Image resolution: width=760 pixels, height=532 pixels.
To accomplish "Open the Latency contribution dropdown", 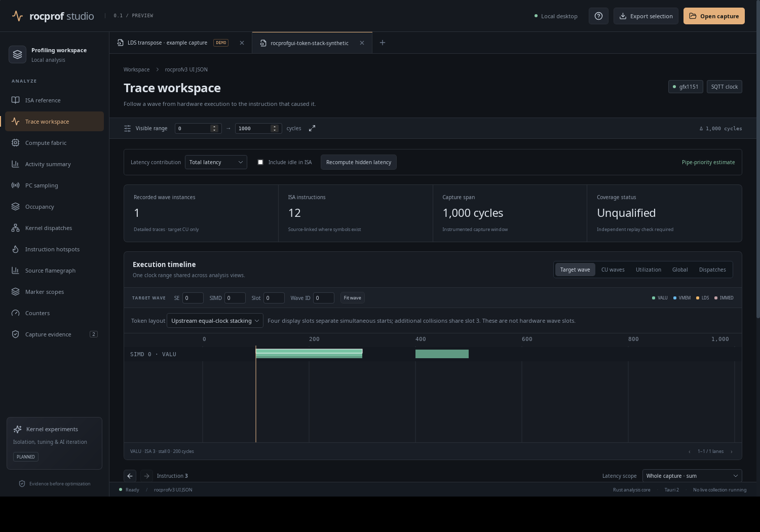I will point(216,162).
